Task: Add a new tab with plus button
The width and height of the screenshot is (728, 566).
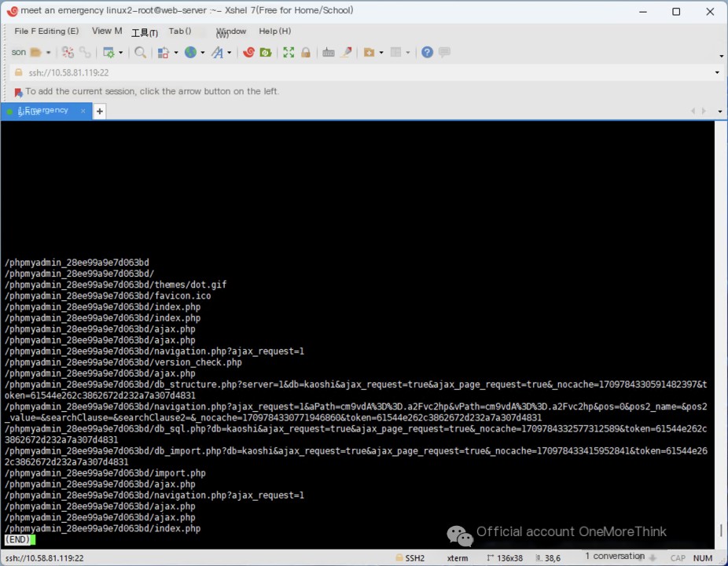Action: (99, 111)
